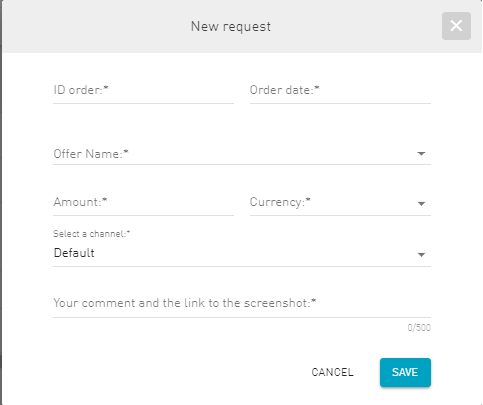Click the New request dialog title
This screenshot has height=405, width=483.
pos(231,27)
